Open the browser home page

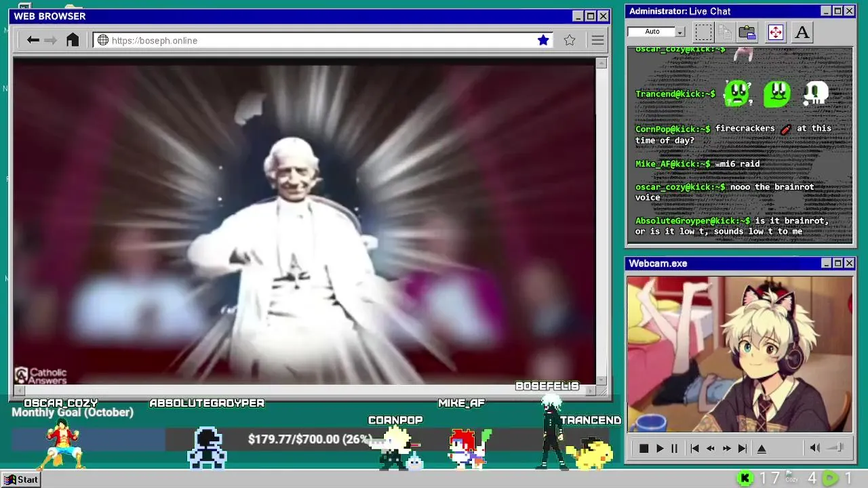pos(73,40)
